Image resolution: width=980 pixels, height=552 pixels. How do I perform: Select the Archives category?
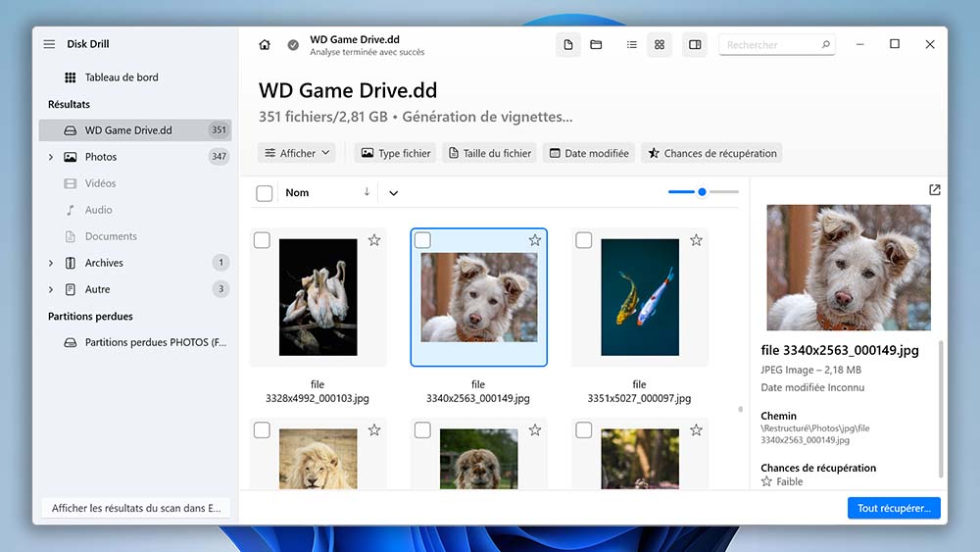click(x=135, y=263)
